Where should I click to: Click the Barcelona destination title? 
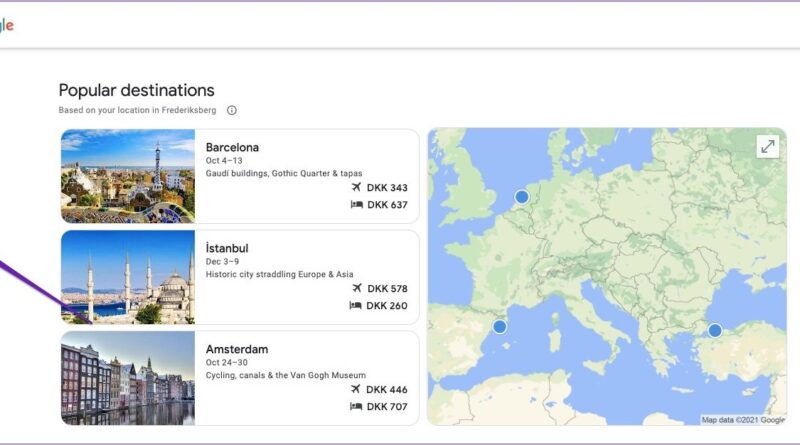(x=232, y=147)
